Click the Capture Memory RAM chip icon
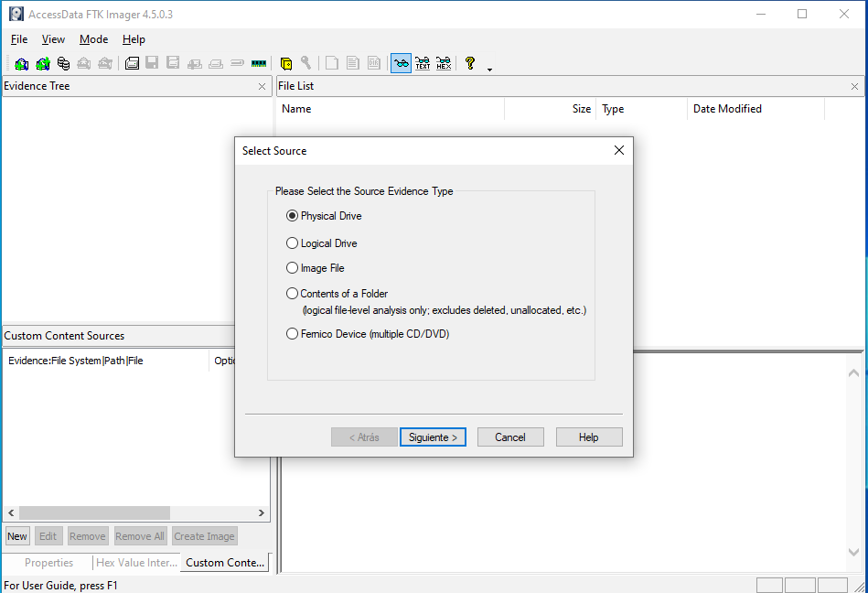868x593 pixels. click(259, 64)
